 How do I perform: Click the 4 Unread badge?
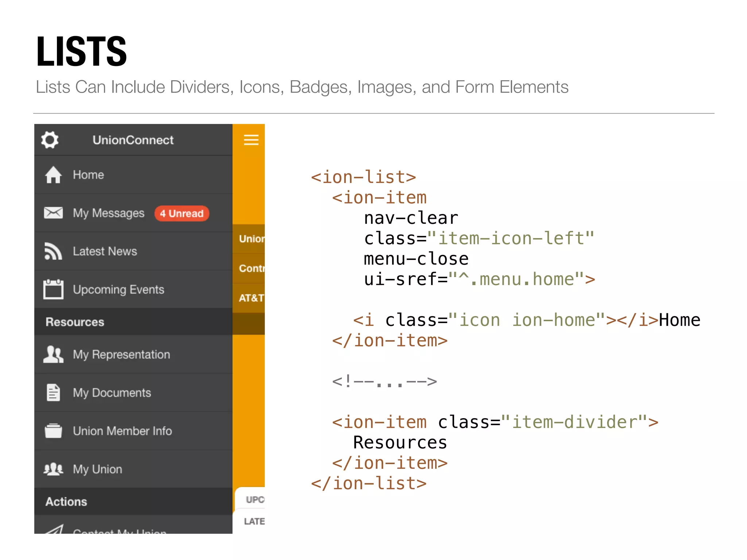(x=182, y=213)
